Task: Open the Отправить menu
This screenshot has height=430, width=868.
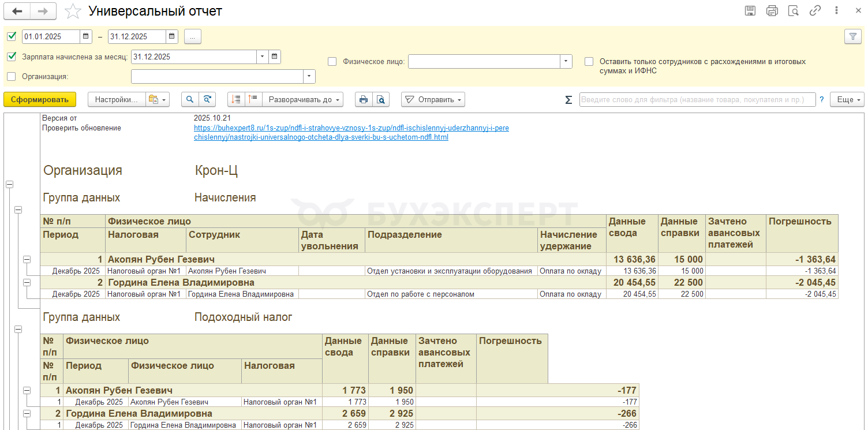Action: point(433,100)
